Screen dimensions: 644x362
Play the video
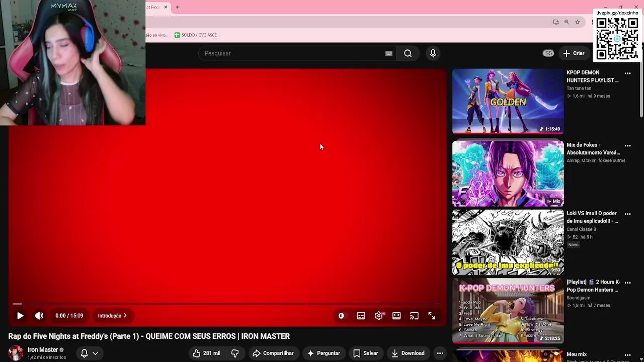point(20,316)
